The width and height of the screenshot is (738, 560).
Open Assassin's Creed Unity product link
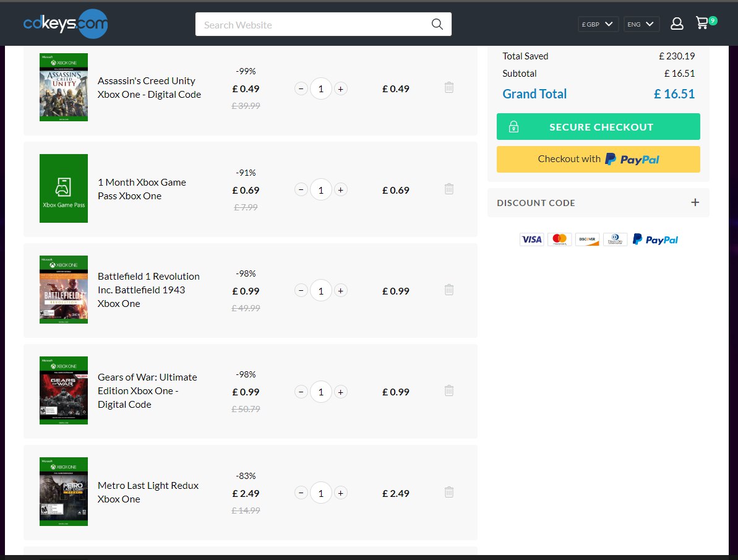[149, 88]
